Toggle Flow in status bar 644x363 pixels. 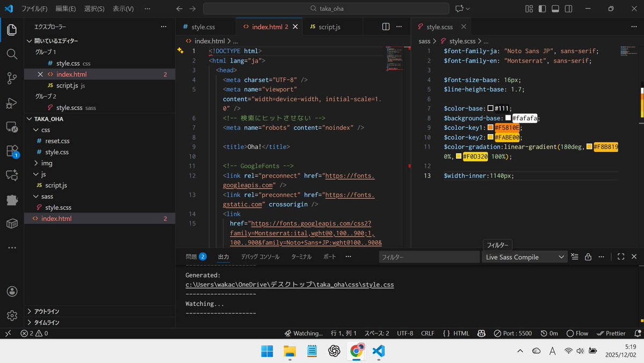click(577, 334)
